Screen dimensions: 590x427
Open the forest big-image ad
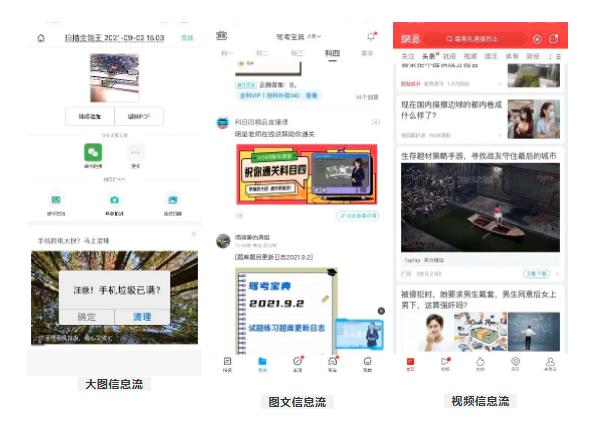(114, 297)
